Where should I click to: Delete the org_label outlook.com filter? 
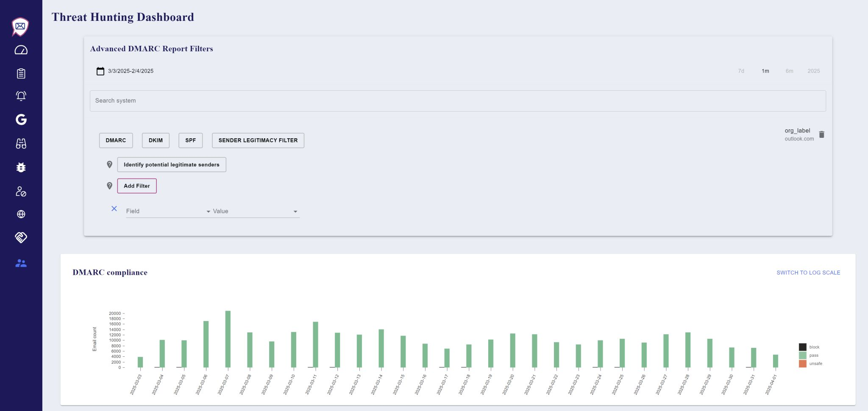click(x=821, y=134)
